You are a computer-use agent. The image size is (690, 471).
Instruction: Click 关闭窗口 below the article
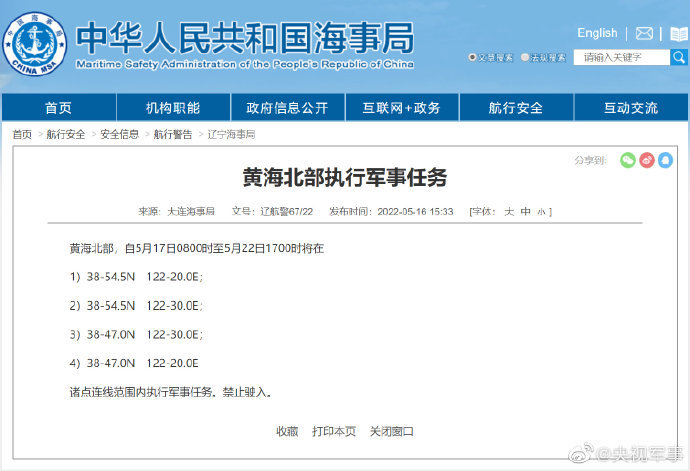[x=391, y=431]
